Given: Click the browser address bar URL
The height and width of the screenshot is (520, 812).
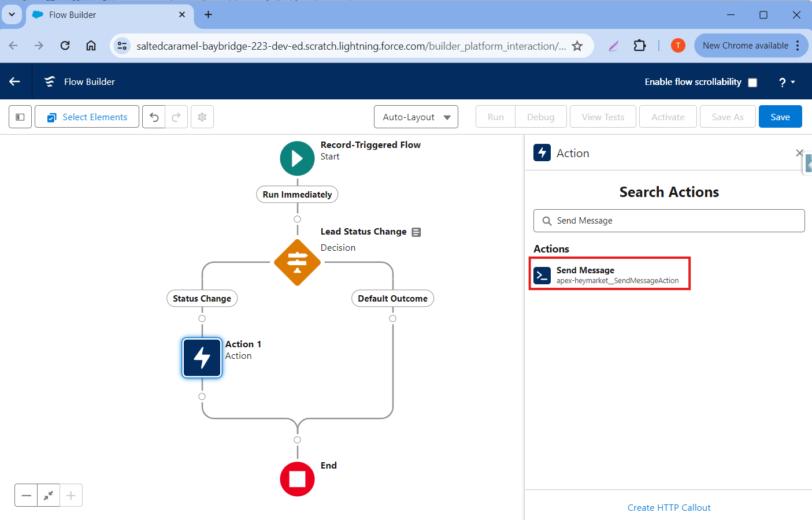Looking at the screenshot, I should [351, 46].
